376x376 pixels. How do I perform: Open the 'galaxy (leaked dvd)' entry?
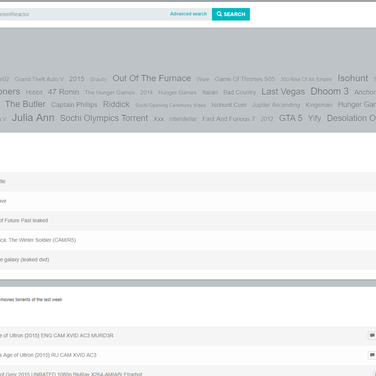point(26,260)
